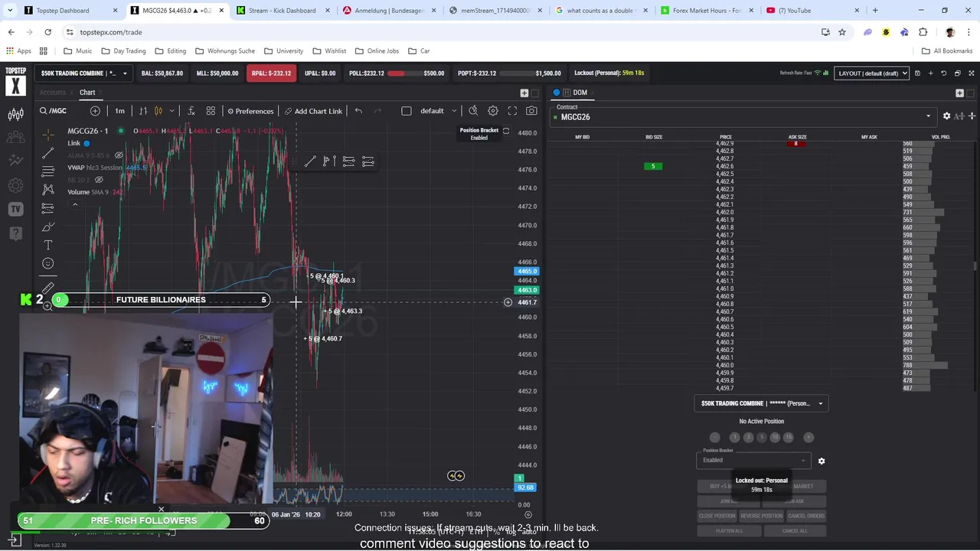
Task: Select the floating toolbar flag marker icon
Action: point(329,161)
